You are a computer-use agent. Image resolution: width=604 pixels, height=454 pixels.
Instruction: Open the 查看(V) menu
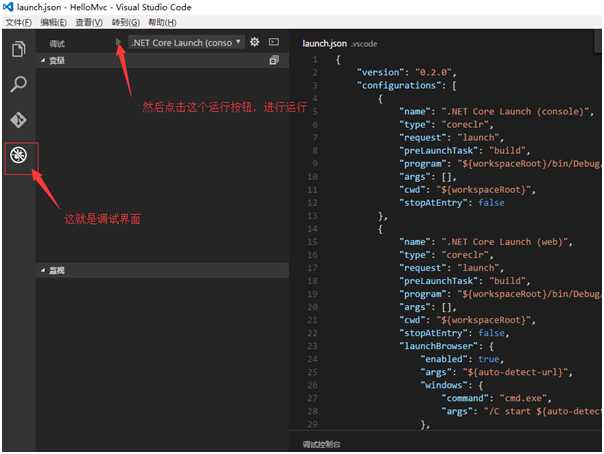[89, 22]
